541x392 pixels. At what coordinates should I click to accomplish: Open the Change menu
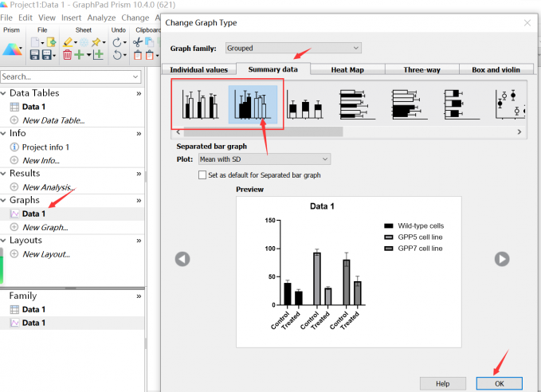pyautogui.click(x=135, y=18)
